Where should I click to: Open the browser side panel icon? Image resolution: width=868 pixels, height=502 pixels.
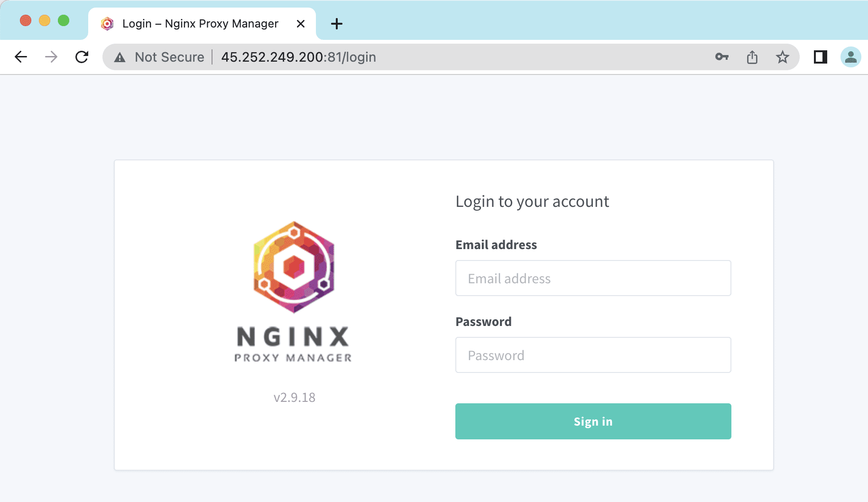pos(821,57)
